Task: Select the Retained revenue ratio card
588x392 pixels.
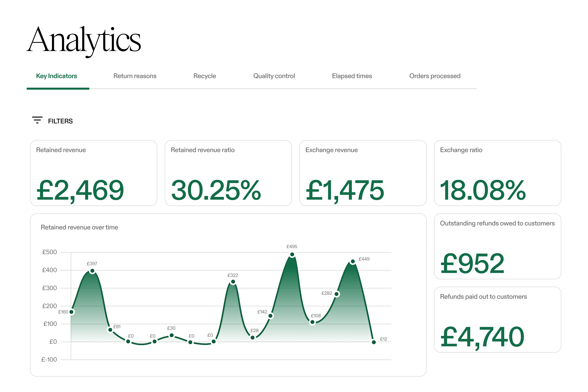Action: [228, 173]
